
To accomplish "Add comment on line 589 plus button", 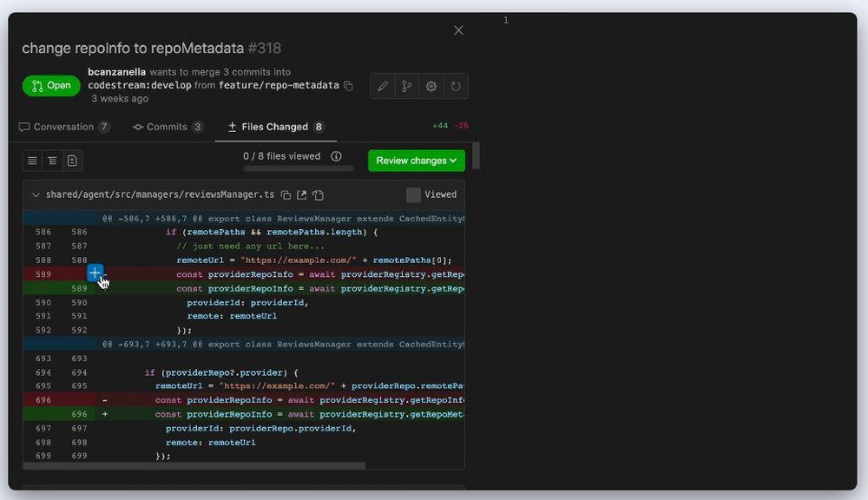I will (x=95, y=273).
